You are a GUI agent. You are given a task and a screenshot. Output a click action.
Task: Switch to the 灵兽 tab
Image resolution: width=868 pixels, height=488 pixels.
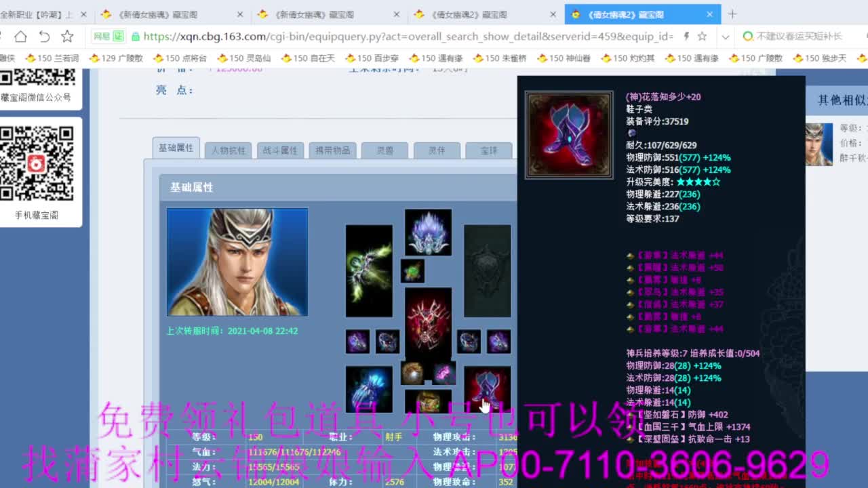tap(384, 150)
